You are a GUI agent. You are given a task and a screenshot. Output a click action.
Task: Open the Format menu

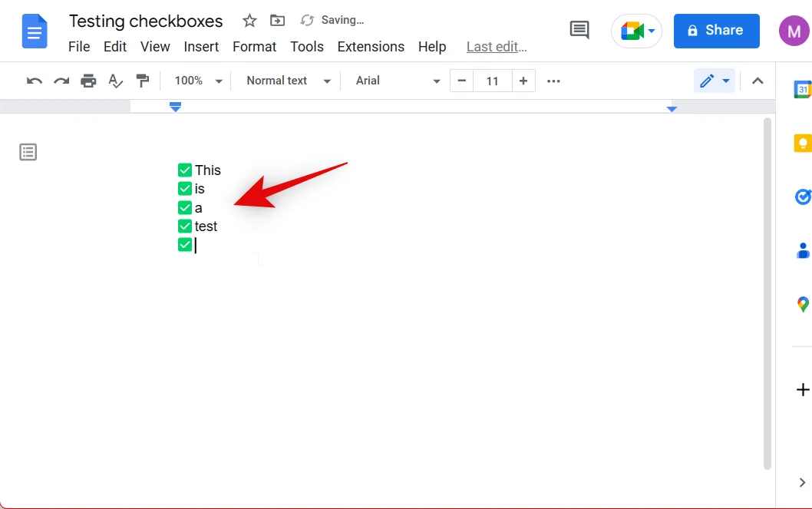coord(254,47)
